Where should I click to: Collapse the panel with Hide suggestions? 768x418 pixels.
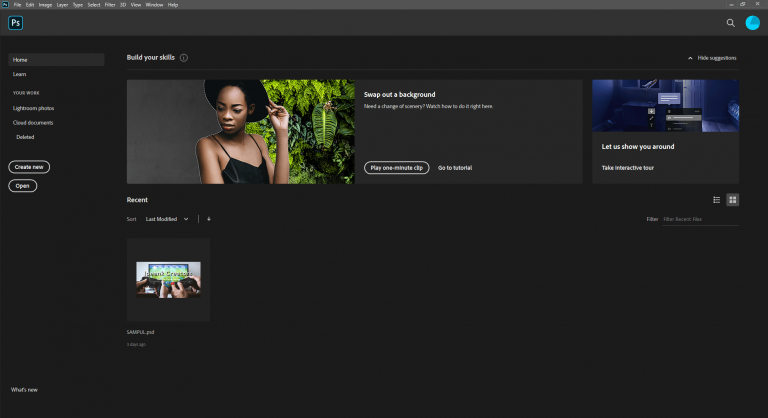[712, 58]
